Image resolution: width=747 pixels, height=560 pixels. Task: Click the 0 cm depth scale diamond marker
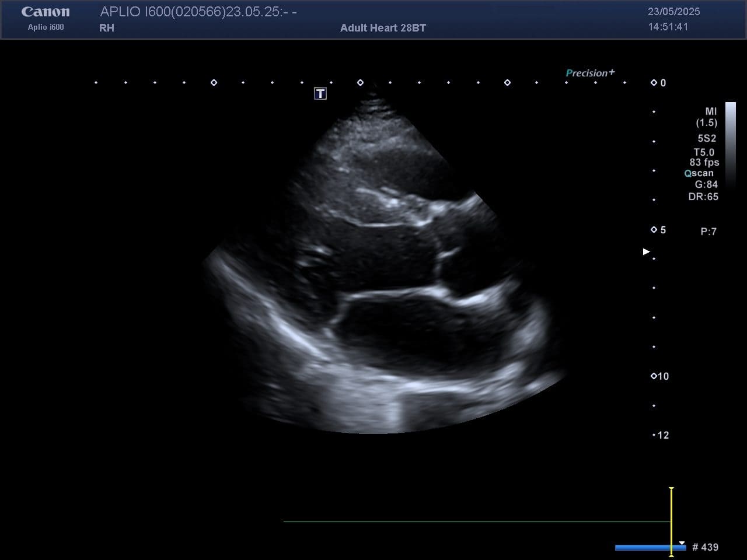[x=654, y=83]
